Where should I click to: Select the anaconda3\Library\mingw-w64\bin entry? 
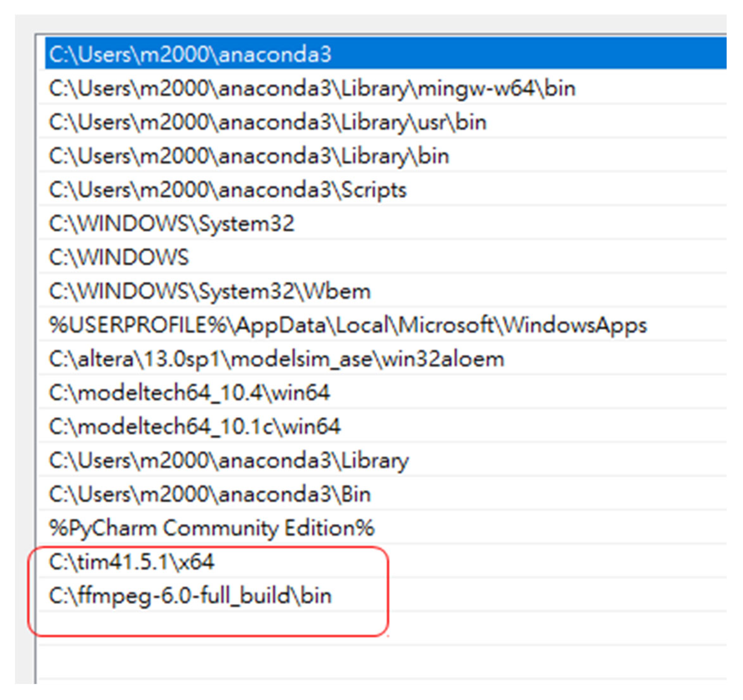tap(312, 89)
